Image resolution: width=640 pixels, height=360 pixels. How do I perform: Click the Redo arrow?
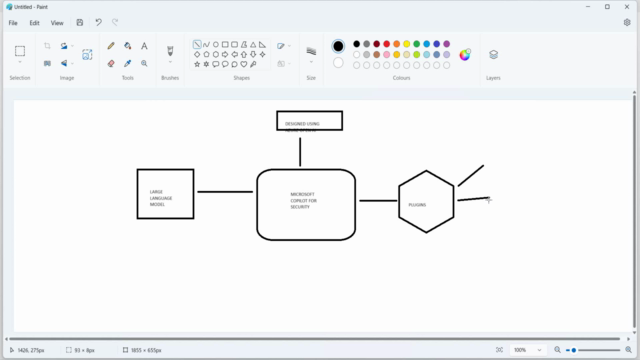[115, 22]
